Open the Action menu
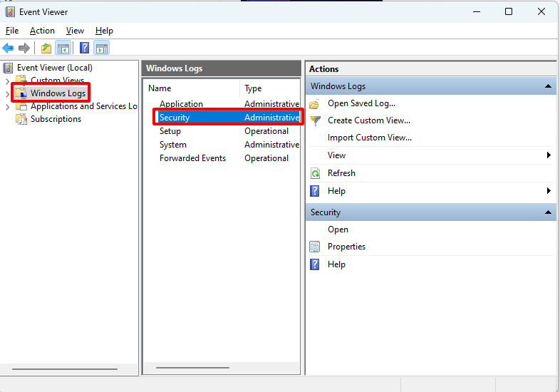The width and height of the screenshot is (560, 392). (x=42, y=31)
